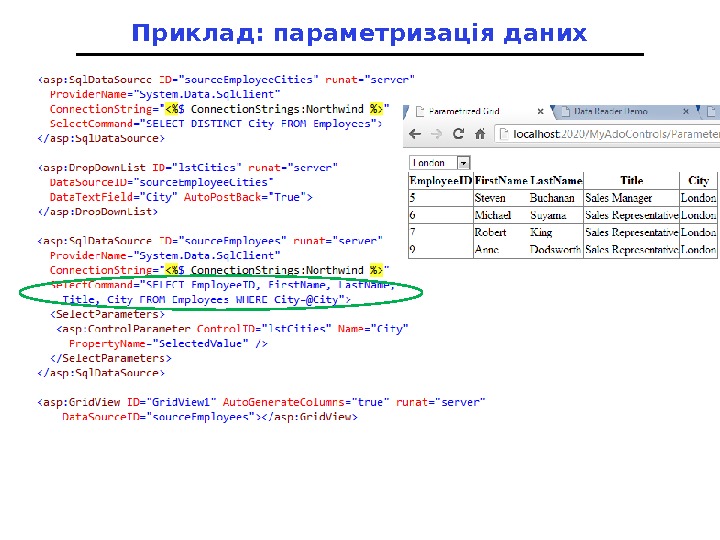The width and height of the screenshot is (720, 540).
Task: Click the 'asp:GridView ID="GridView1"' line
Action: coord(261,402)
